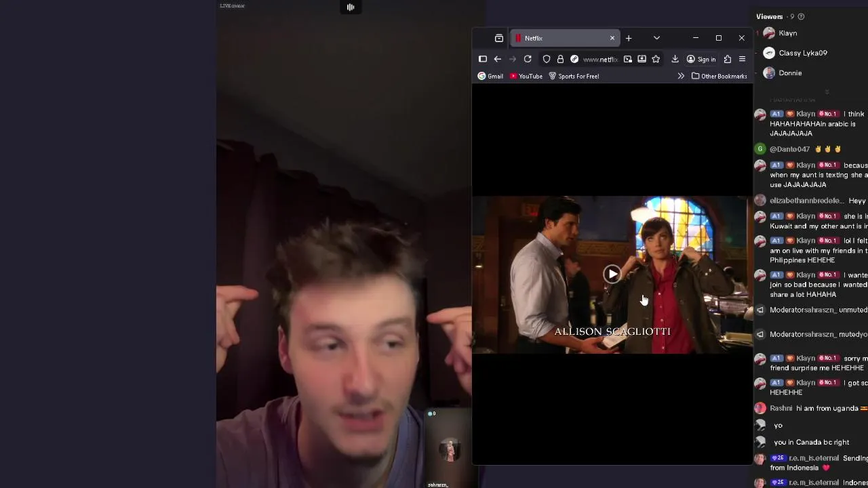Screen dimensions: 868x488
Task: Open Firefox View icon left of Netflix tab
Action: (x=499, y=38)
